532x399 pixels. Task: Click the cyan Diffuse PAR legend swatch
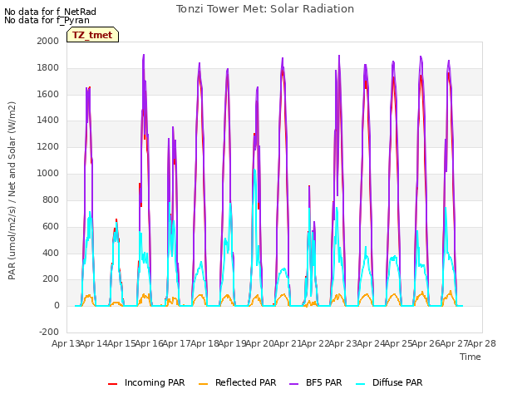tap(361, 384)
